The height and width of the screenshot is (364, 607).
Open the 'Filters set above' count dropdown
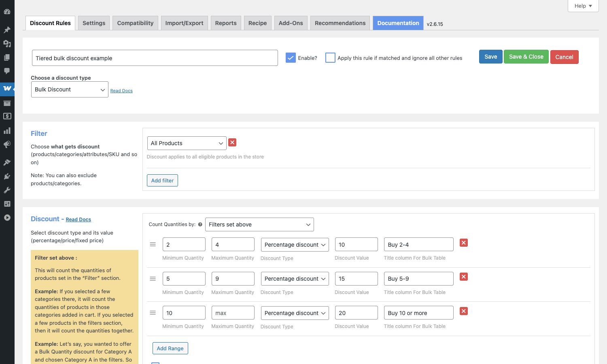coord(259,224)
